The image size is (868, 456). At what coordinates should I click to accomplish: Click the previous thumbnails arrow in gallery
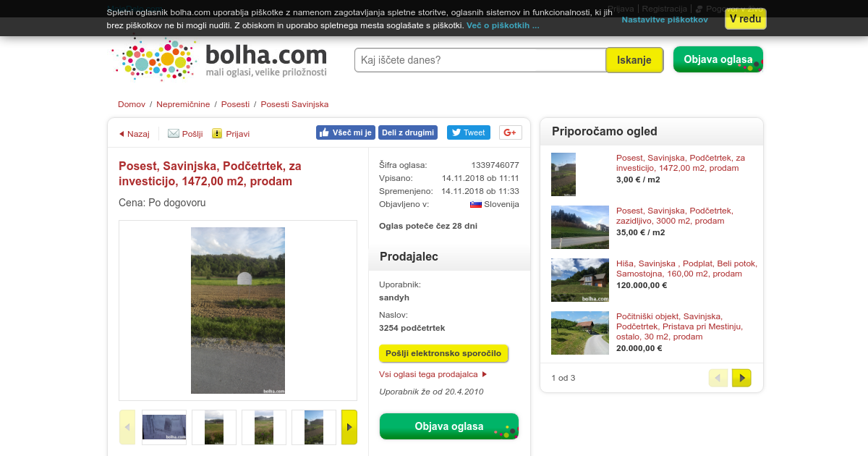pos(127,427)
